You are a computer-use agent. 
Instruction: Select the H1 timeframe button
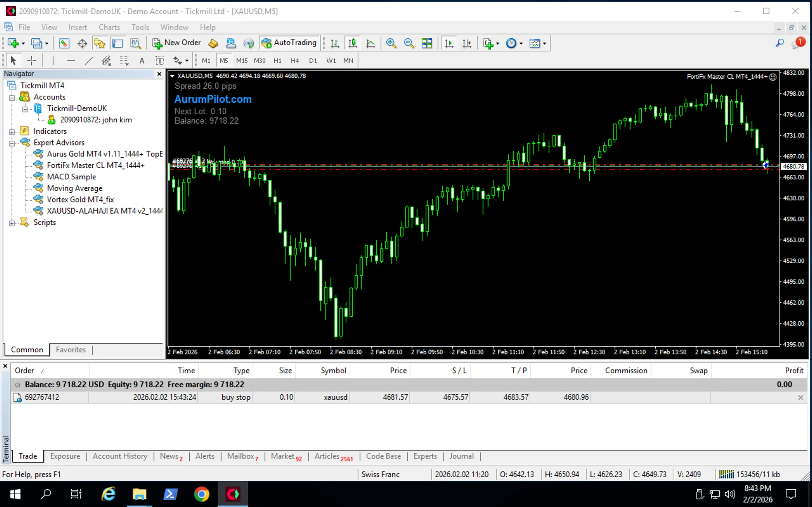tap(277, 61)
